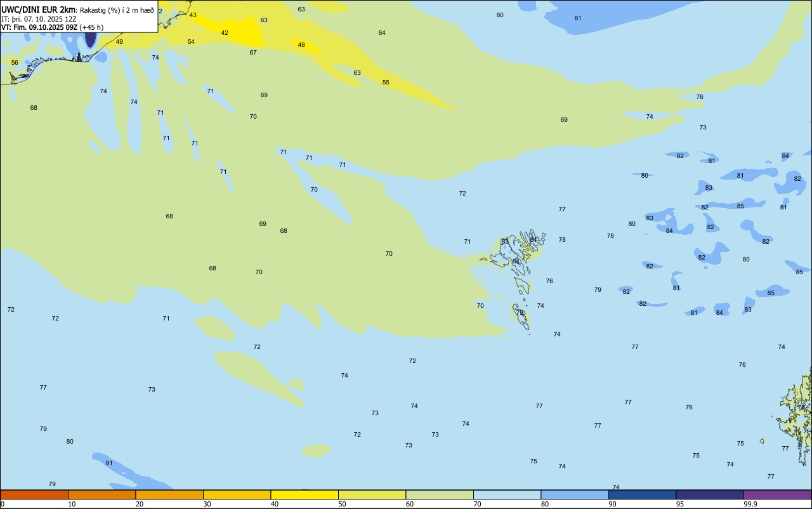Image resolution: width=812 pixels, height=509 pixels.
Task: Click the 20–30 legend color segment
Action: tap(169, 494)
